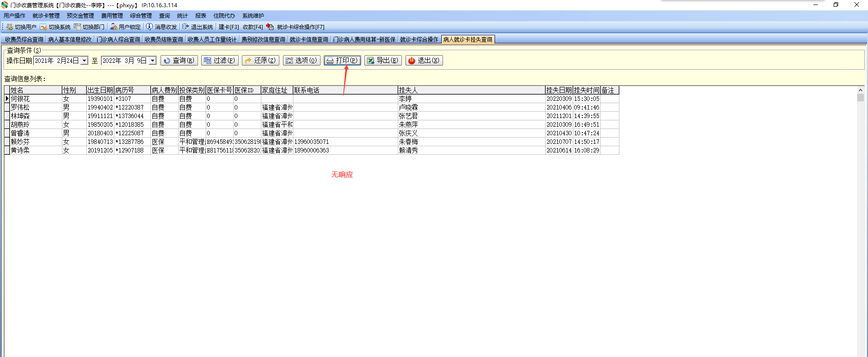
Task: Click the vertical scrollbar up arrow
Action: click(x=861, y=90)
